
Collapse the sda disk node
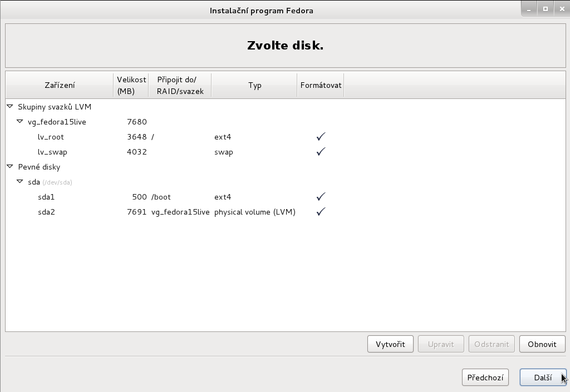20,181
